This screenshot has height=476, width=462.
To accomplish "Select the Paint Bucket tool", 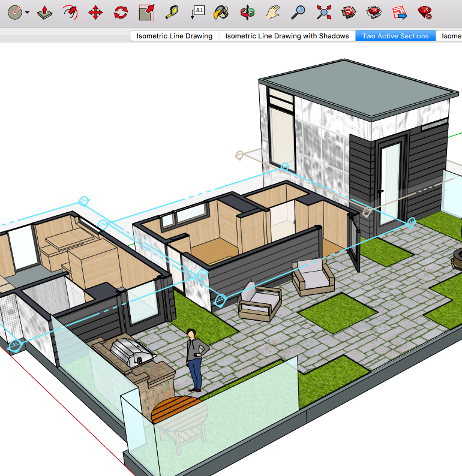I will 221,13.
